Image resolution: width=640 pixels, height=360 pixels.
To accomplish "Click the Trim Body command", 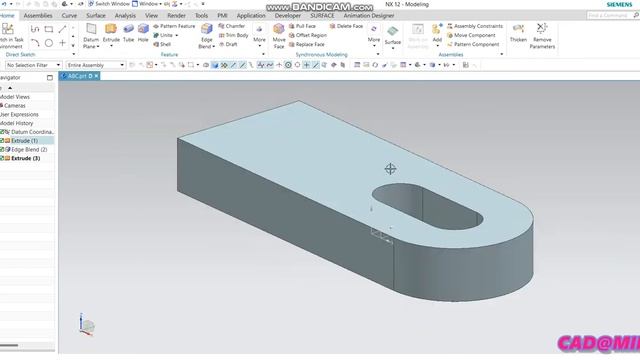I will 233,35.
